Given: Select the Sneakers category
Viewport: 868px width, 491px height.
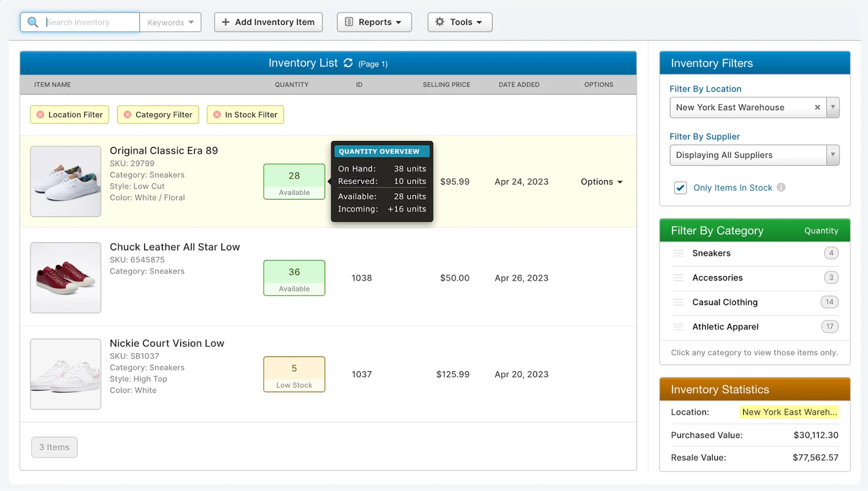Looking at the screenshot, I should (x=711, y=253).
